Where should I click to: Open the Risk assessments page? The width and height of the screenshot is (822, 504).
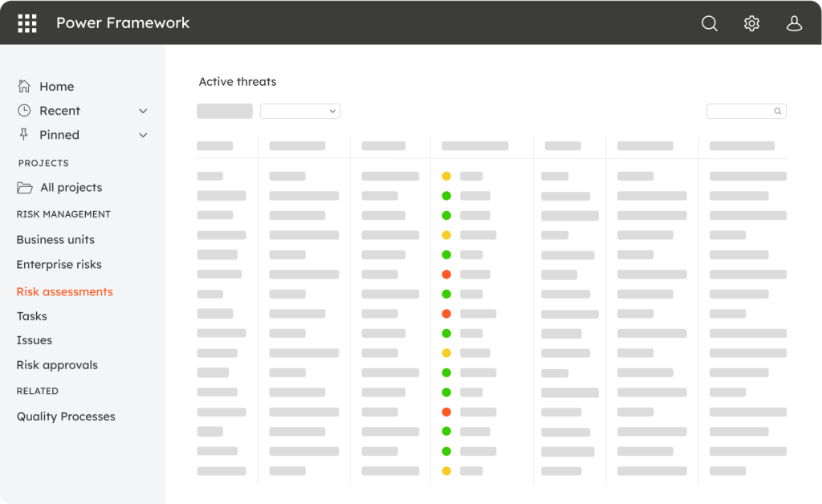pos(64,292)
